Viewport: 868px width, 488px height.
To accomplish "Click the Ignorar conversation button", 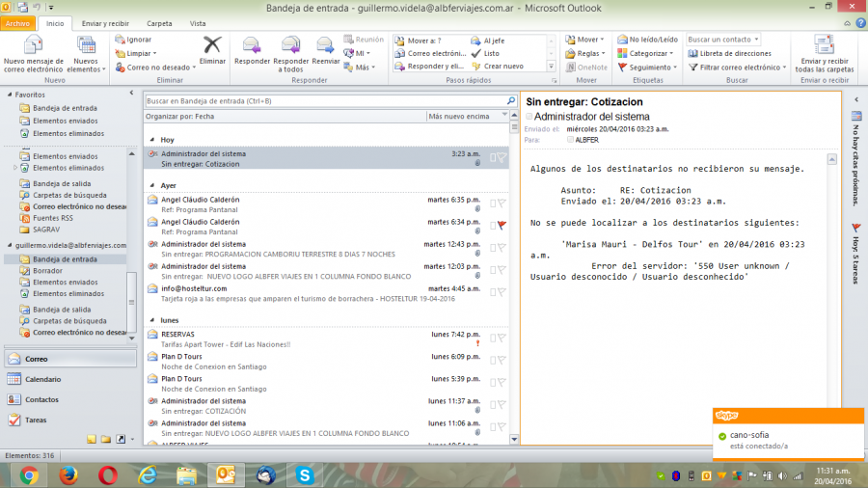I will click(133, 40).
